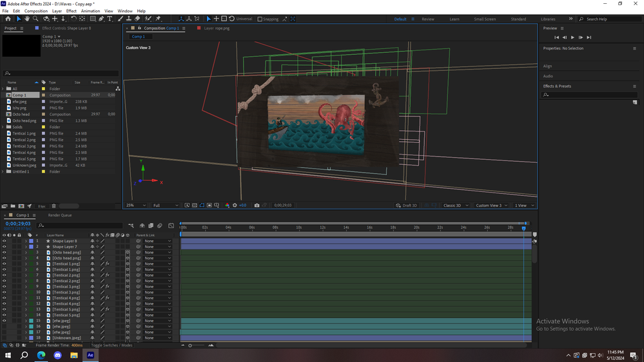Open the 1 View layout dropdown
Screen dimensions: 644x362
click(525, 205)
